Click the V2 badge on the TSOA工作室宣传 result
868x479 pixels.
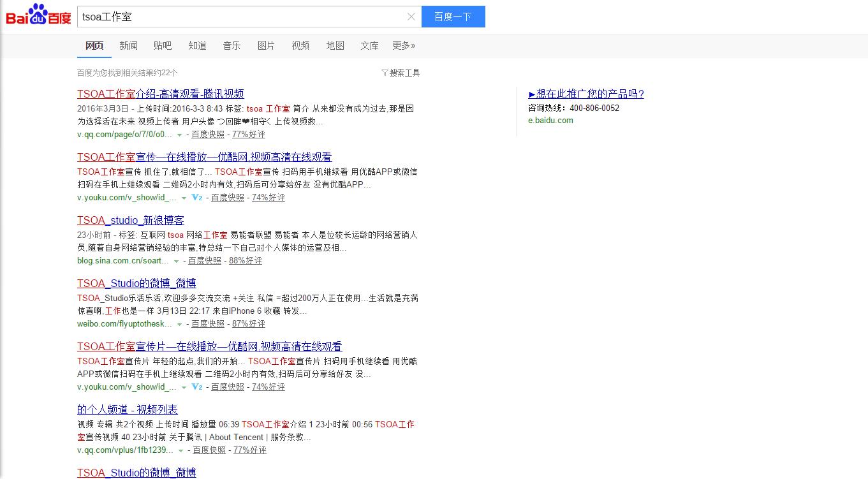tap(197, 198)
